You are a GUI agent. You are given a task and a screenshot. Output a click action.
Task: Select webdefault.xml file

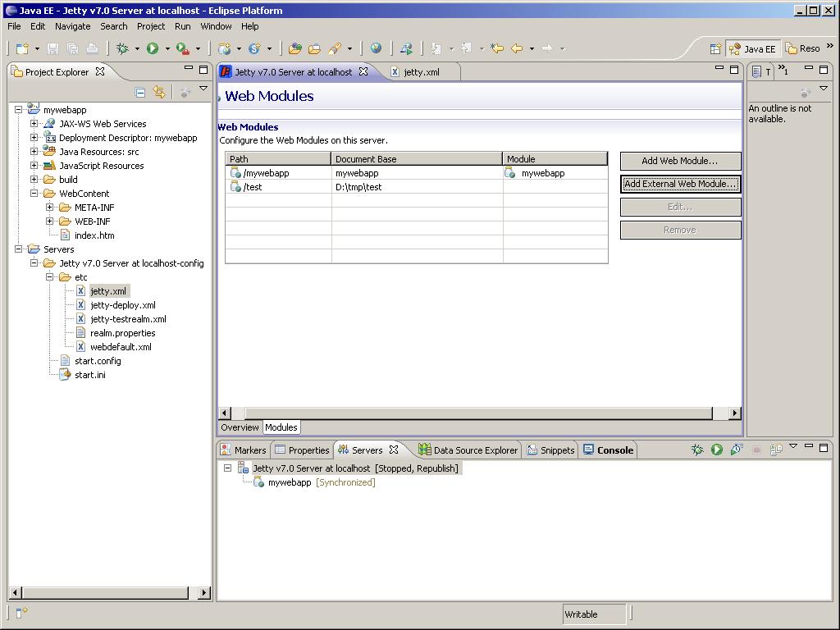(121, 347)
